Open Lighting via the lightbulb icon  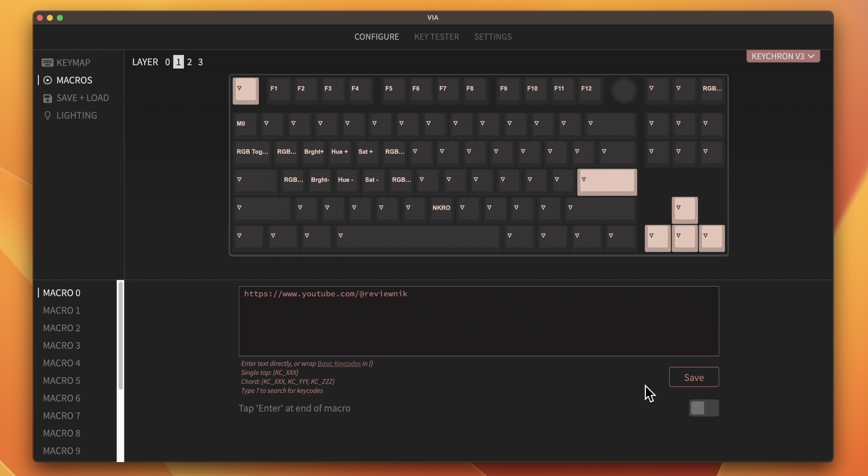(47, 116)
